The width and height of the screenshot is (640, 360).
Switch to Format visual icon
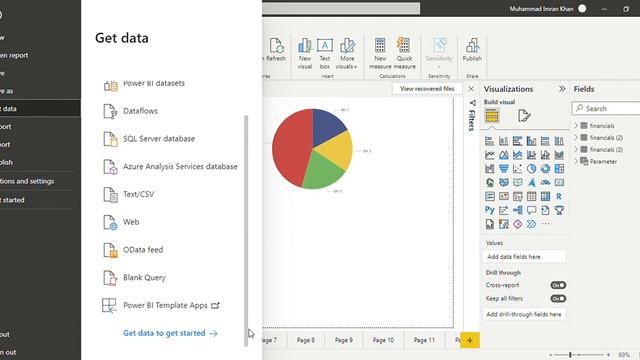(x=524, y=116)
